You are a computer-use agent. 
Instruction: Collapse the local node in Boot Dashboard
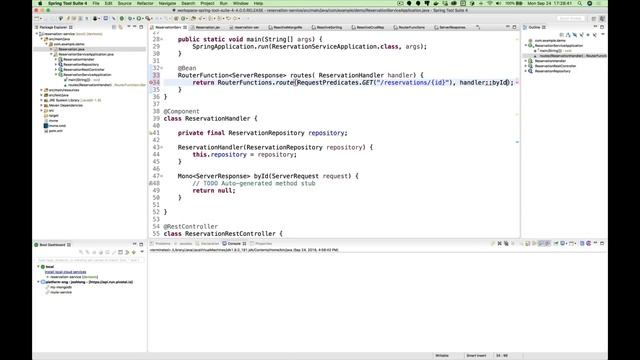click(38, 267)
